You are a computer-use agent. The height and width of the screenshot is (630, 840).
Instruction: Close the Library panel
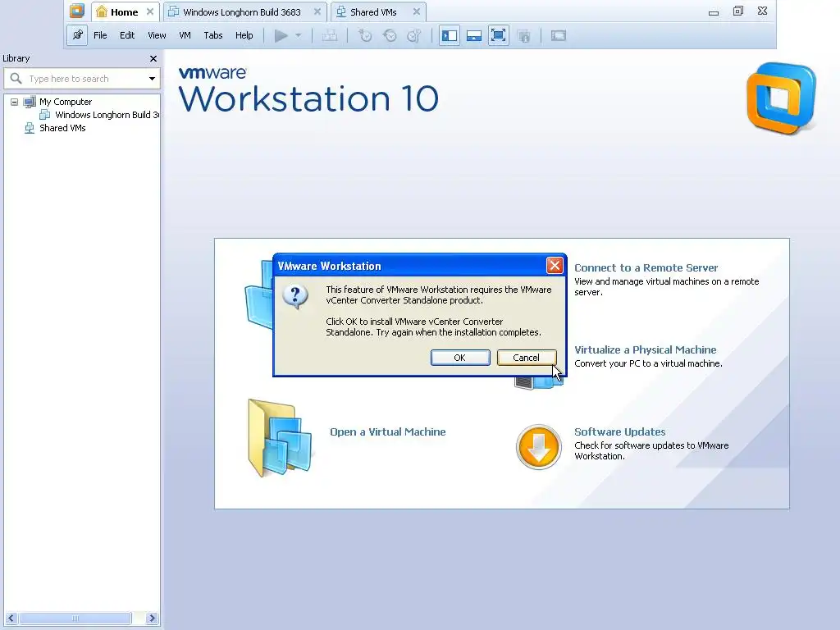(153, 58)
